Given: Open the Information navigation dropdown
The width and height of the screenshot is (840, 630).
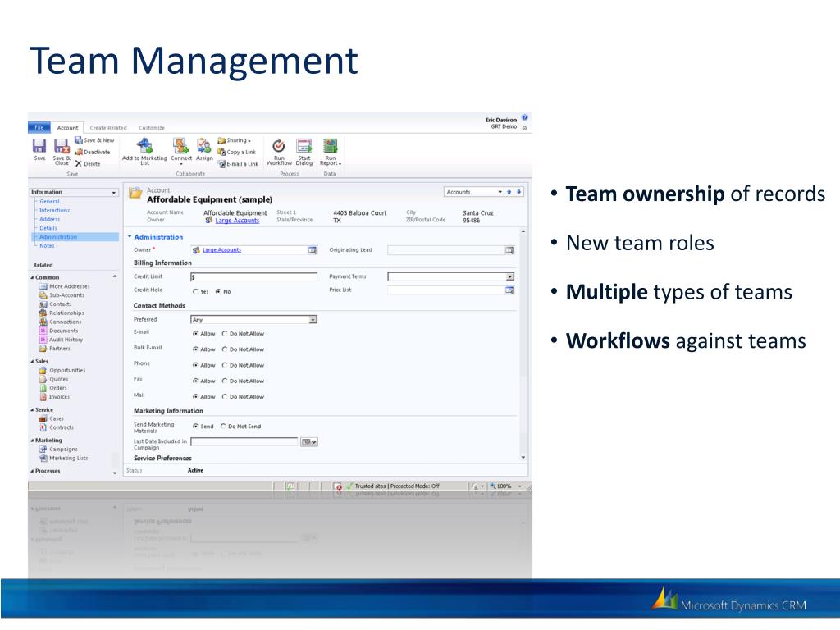Looking at the screenshot, I should tap(114, 192).
